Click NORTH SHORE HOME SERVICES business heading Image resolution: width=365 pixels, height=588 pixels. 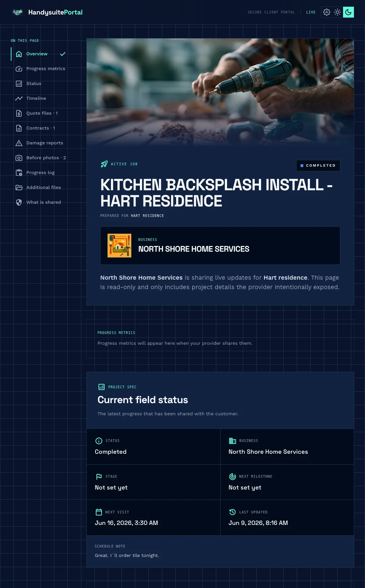[x=194, y=249]
